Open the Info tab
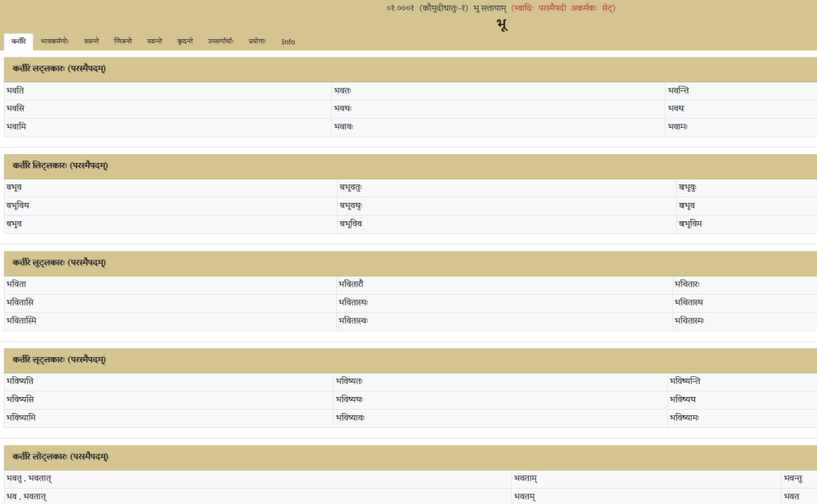Screen dimensions: 817x504 pyautogui.click(x=288, y=42)
